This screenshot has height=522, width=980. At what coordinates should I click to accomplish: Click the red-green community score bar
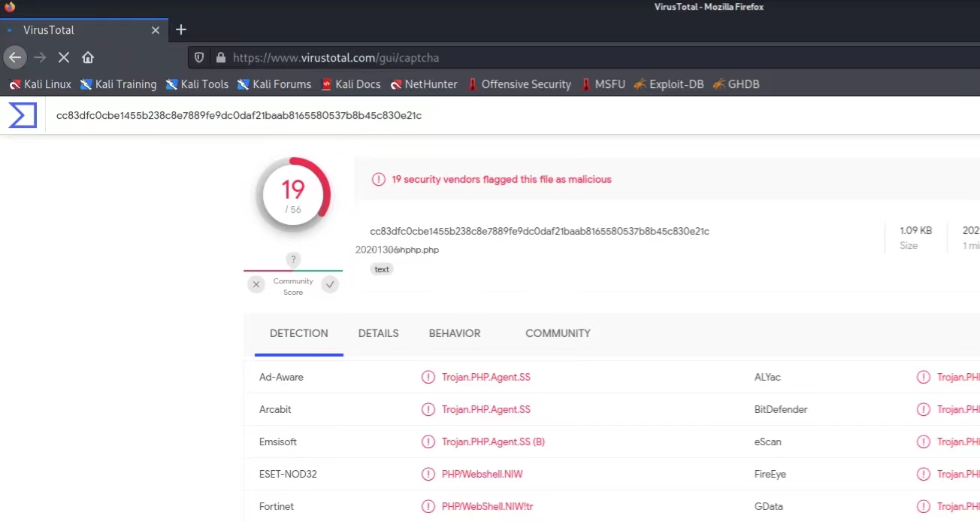tap(293, 271)
